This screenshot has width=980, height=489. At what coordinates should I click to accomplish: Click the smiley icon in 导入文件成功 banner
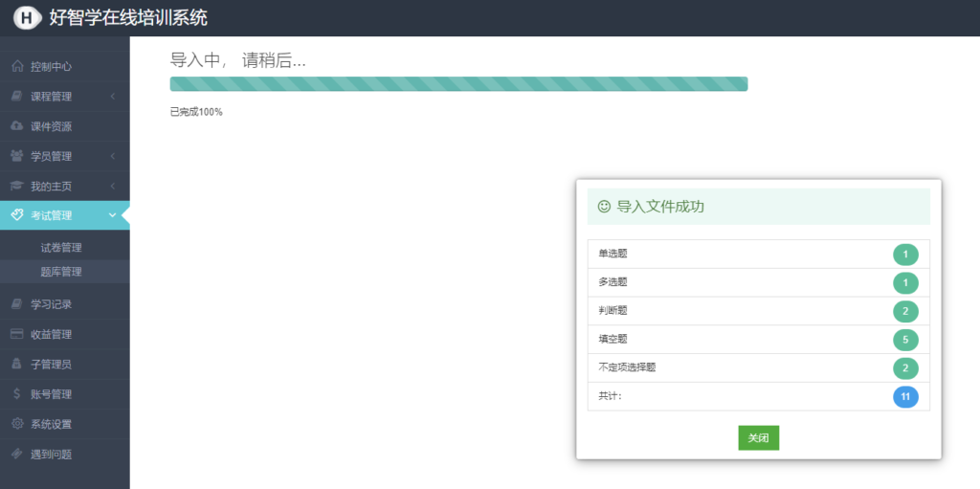click(604, 207)
